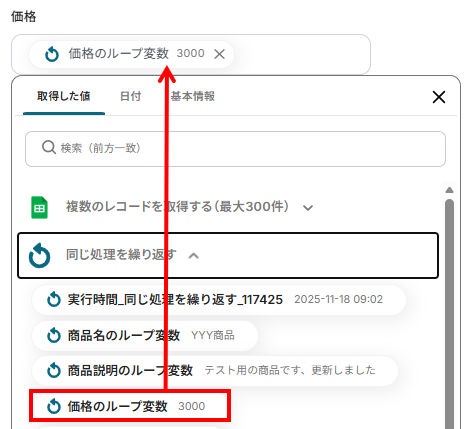Click the large loop icon beside 同じ処理を繰り返す
470x429 pixels.
[39, 255]
